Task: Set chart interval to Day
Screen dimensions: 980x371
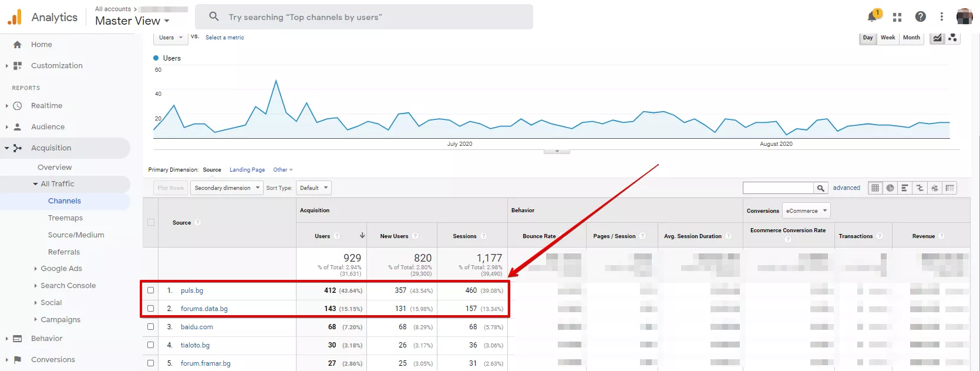Action: (x=867, y=38)
